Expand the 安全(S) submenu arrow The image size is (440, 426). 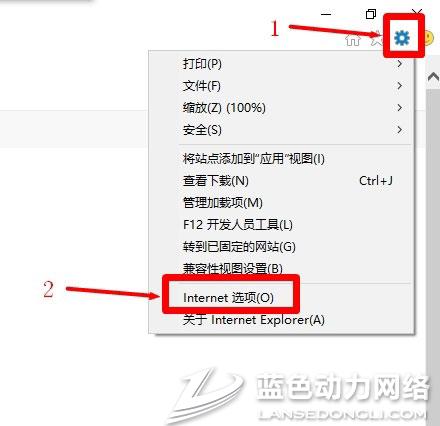coord(400,130)
